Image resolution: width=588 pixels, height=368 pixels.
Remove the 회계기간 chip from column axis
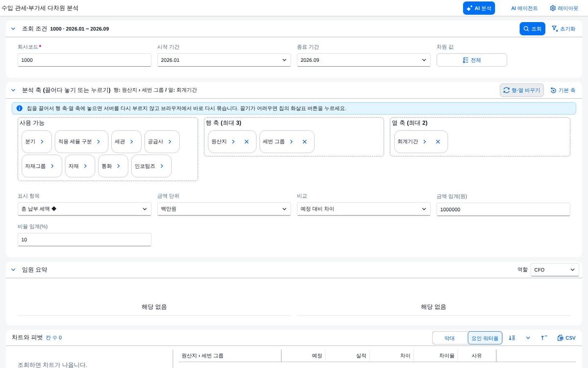[x=438, y=142]
